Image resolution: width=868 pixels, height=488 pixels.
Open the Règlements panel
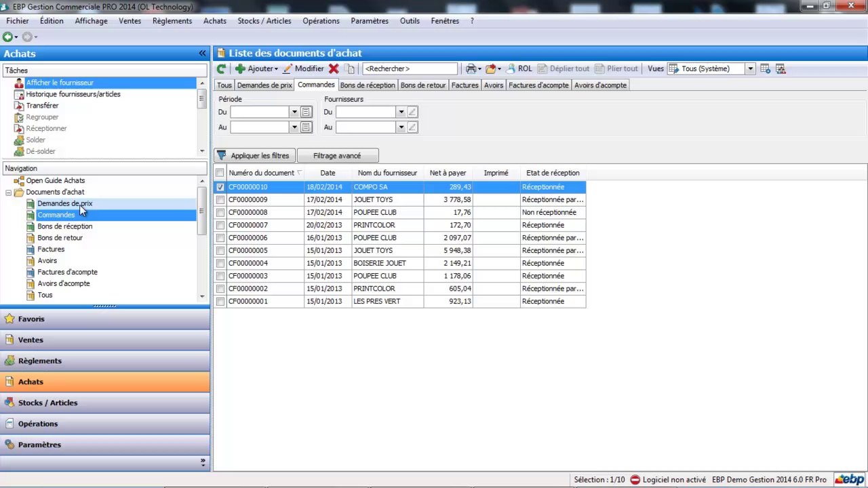coord(104,361)
